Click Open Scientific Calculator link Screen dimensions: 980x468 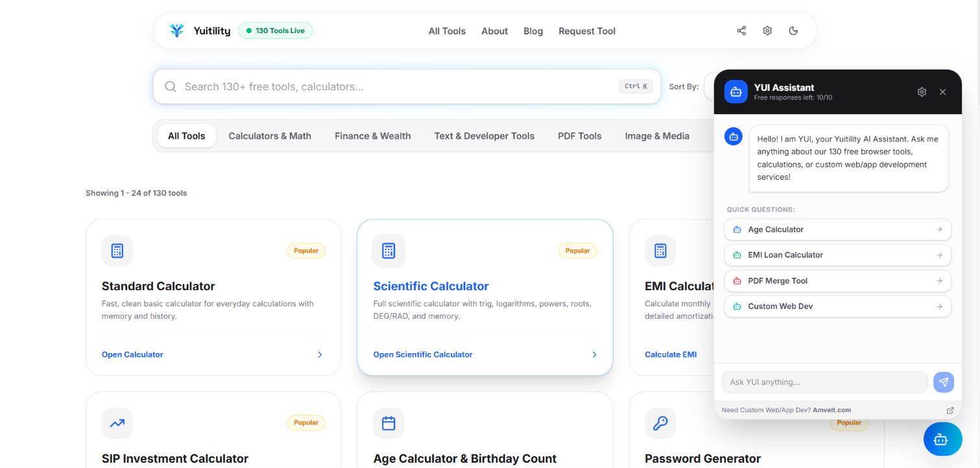(x=423, y=354)
